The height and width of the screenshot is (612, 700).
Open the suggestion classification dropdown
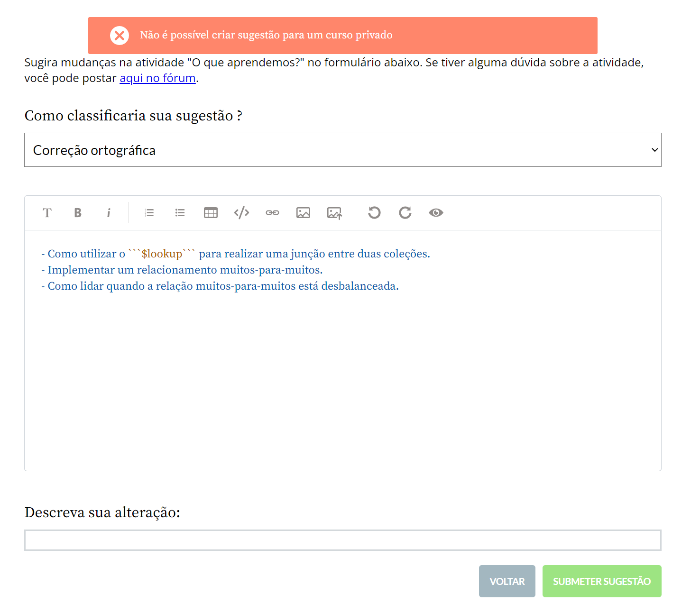coord(343,150)
